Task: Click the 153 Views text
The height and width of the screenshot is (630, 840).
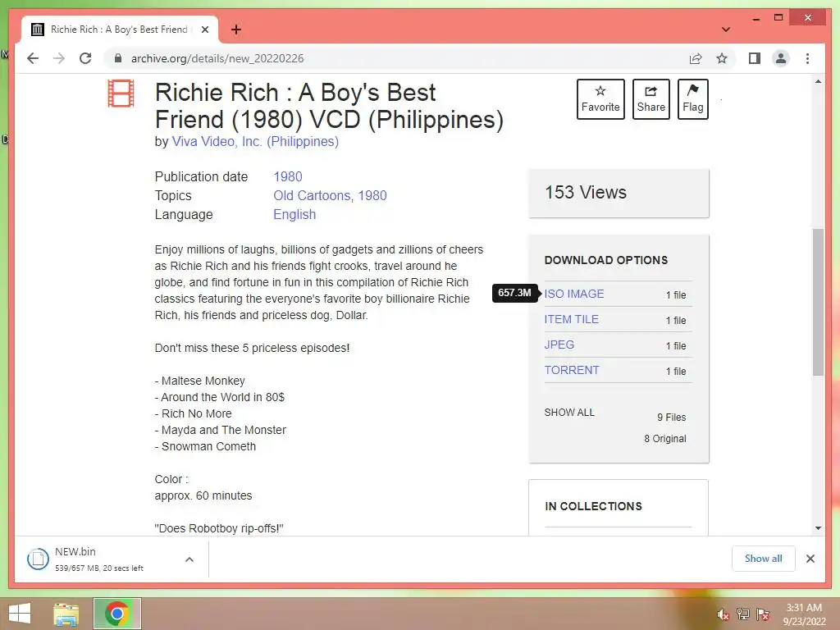Action: click(x=586, y=192)
